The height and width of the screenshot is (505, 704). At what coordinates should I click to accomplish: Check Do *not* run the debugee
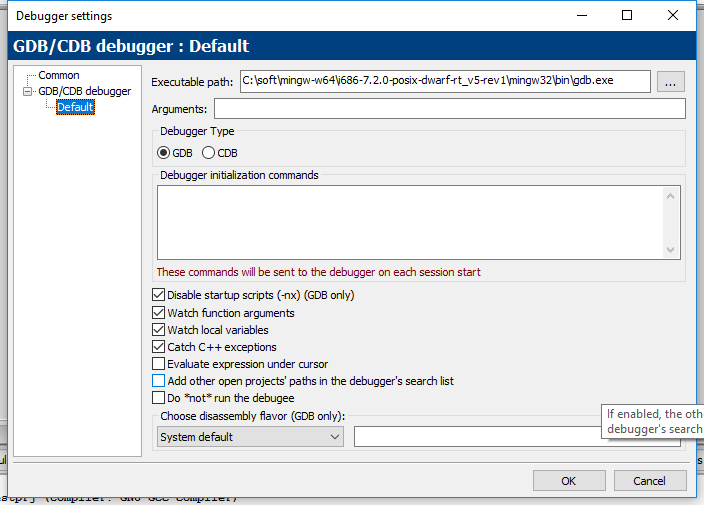click(x=158, y=398)
